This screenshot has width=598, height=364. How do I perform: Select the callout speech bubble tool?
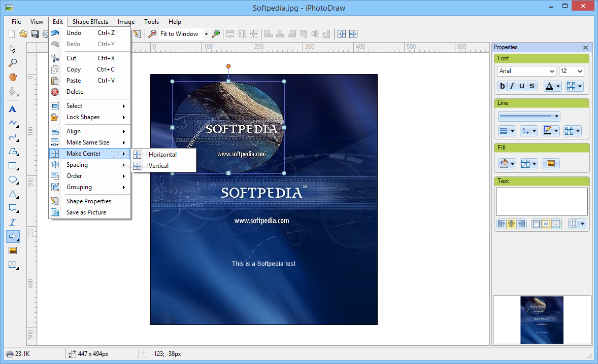pyautogui.click(x=13, y=208)
